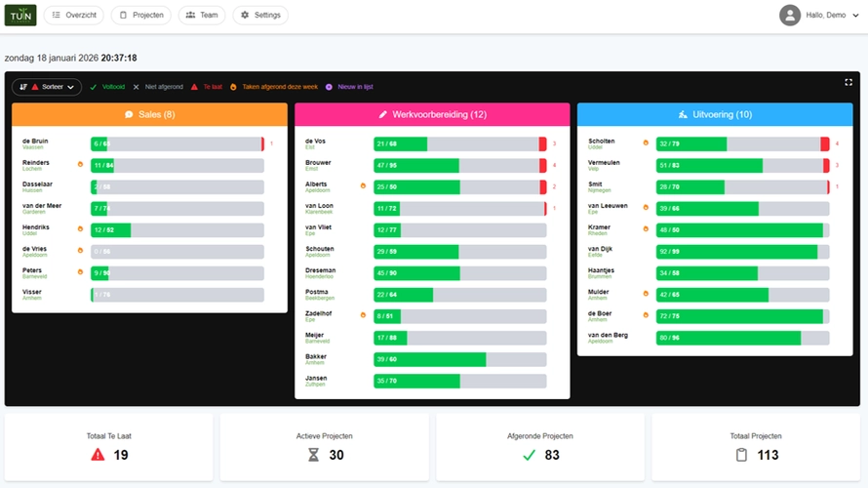Screen dimensions: 868x488
Task: Open the Settings page
Action: pyautogui.click(x=260, y=16)
